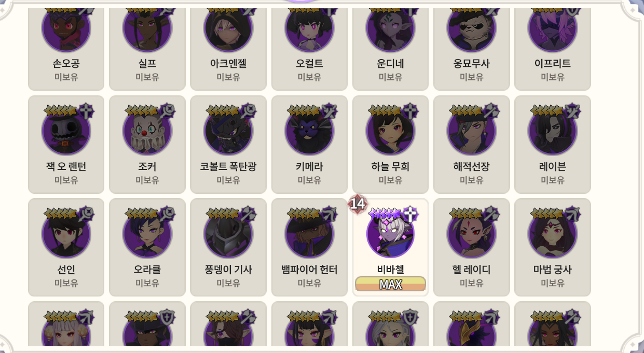
Task: Select the 코볼트 폭탄광 hero icon
Action: click(x=228, y=131)
